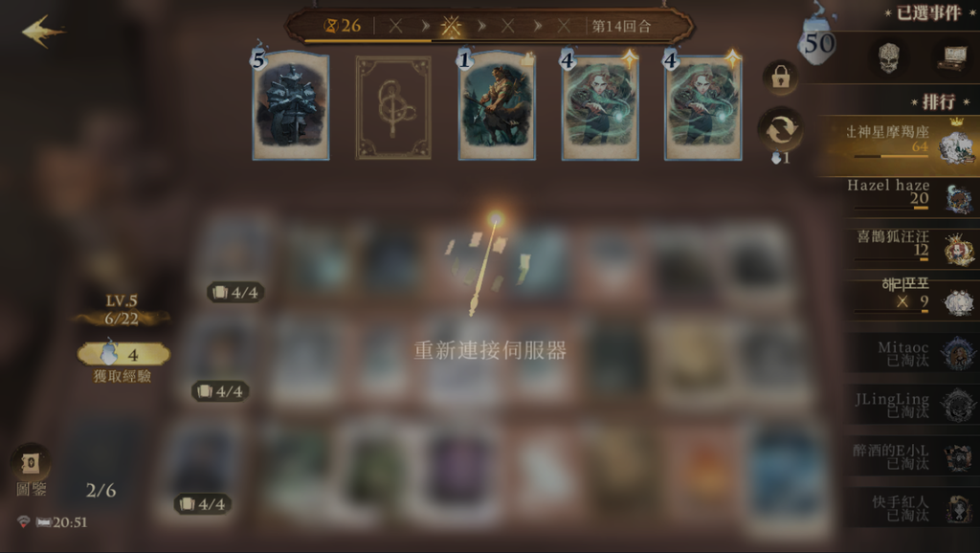The height and width of the screenshot is (553, 980).
Task: Open 快手紅人 eliminated player avatar
Action: click(x=959, y=509)
